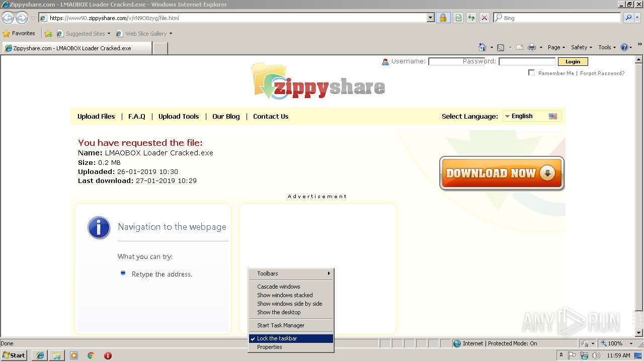Click the Action Center flag tray icon
This screenshot has width=644, height=362.
pos(572,355)
